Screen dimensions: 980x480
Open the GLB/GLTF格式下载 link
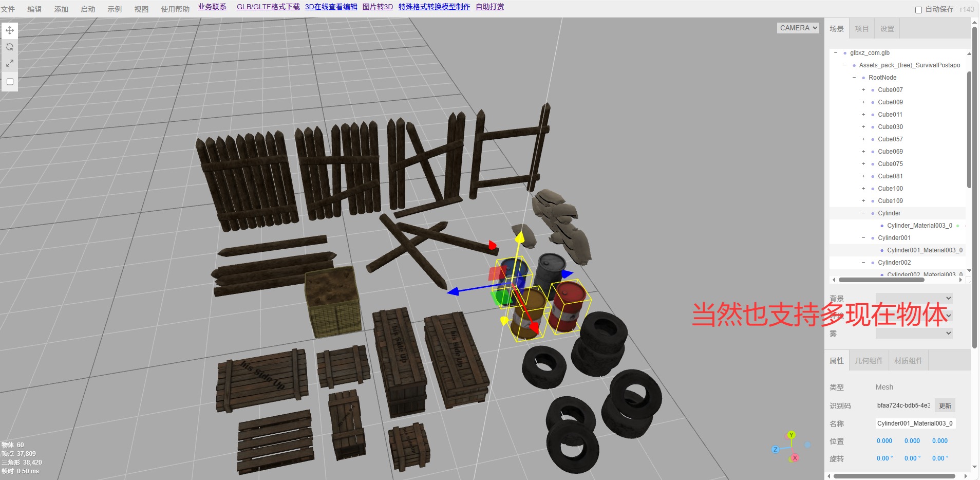click(x=268, y=7)
